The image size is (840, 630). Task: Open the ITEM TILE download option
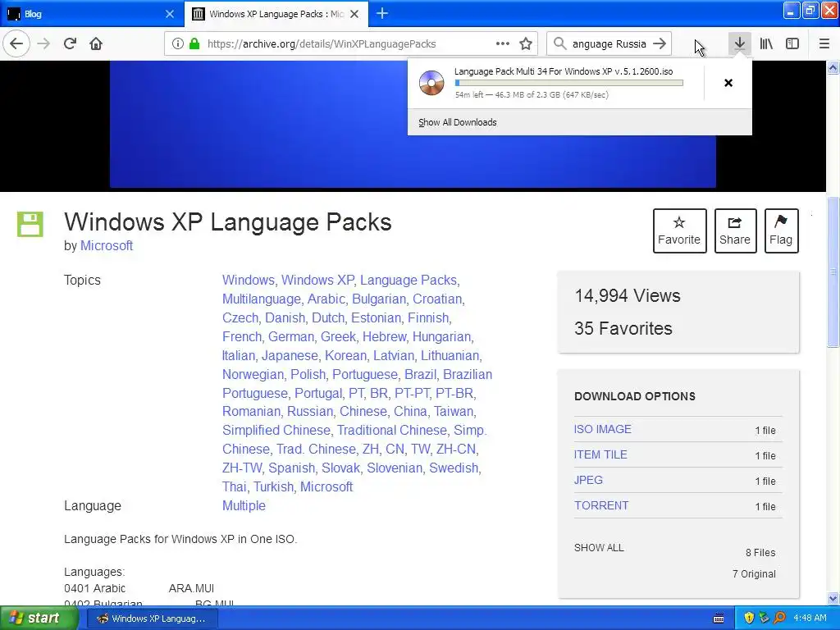coord(600,454)
